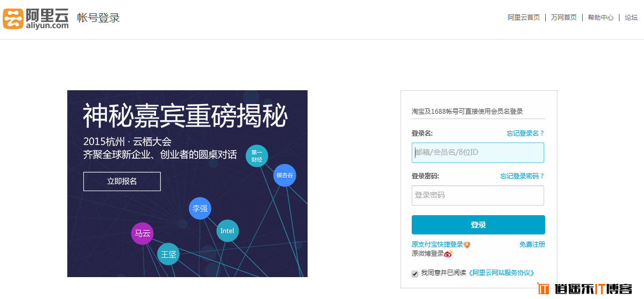
Task: Focus the 登录密码 input field
Action: point(478,195)
